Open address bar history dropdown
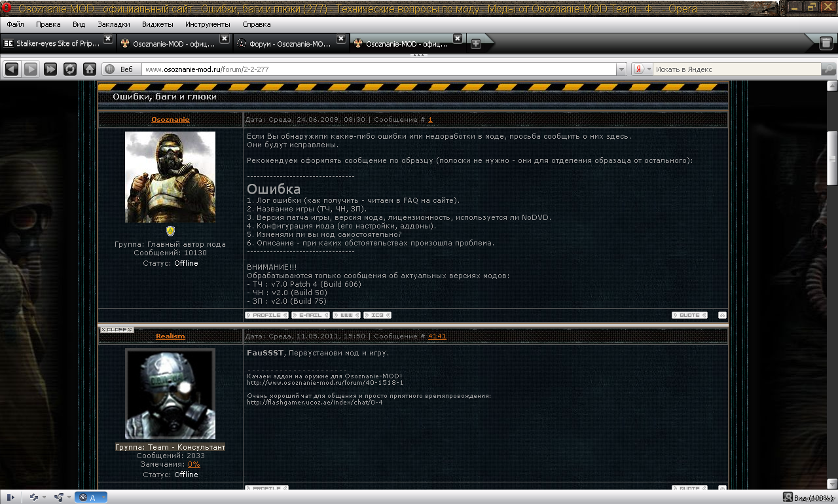This screenshot has width=838, height=504. 621,69
